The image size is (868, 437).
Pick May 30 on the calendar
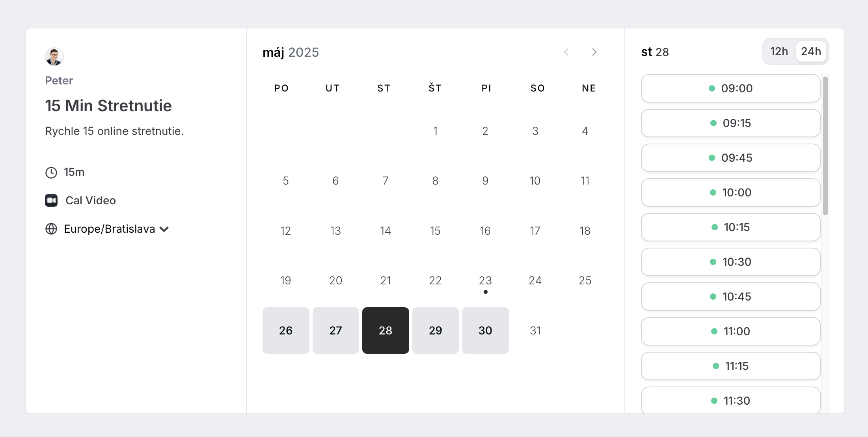485,331
